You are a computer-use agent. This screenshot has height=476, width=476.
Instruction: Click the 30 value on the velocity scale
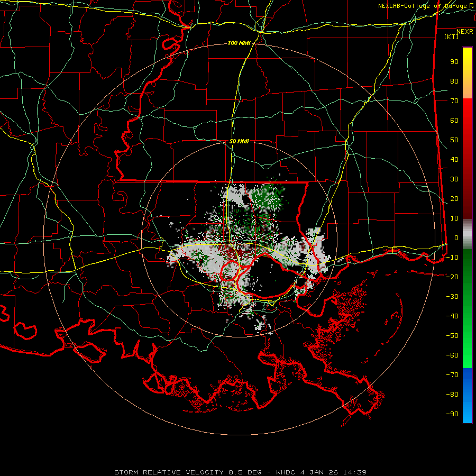(454, 179)
